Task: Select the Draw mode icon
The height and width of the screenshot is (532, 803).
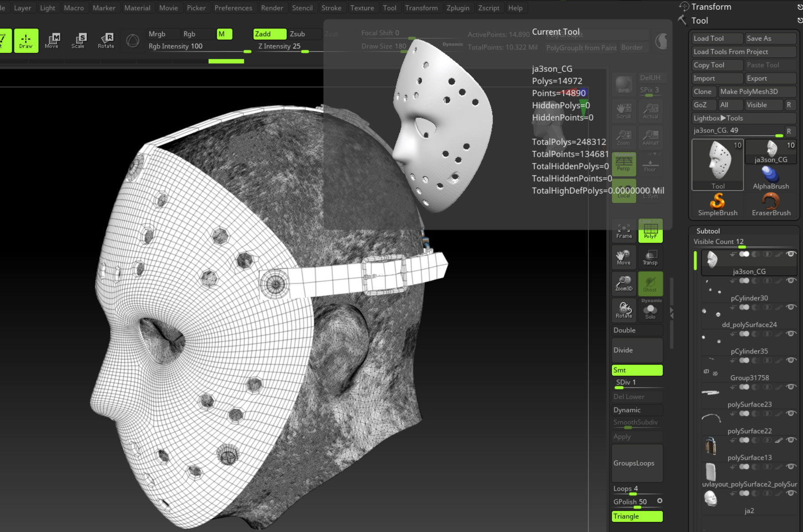Action: click(26, 41)
